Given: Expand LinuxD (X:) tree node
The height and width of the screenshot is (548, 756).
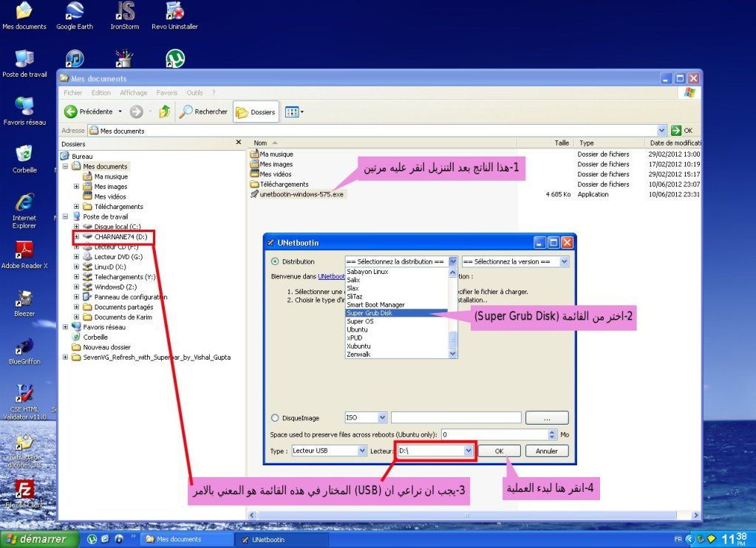Looking at the screenshot, I should 76,267.
